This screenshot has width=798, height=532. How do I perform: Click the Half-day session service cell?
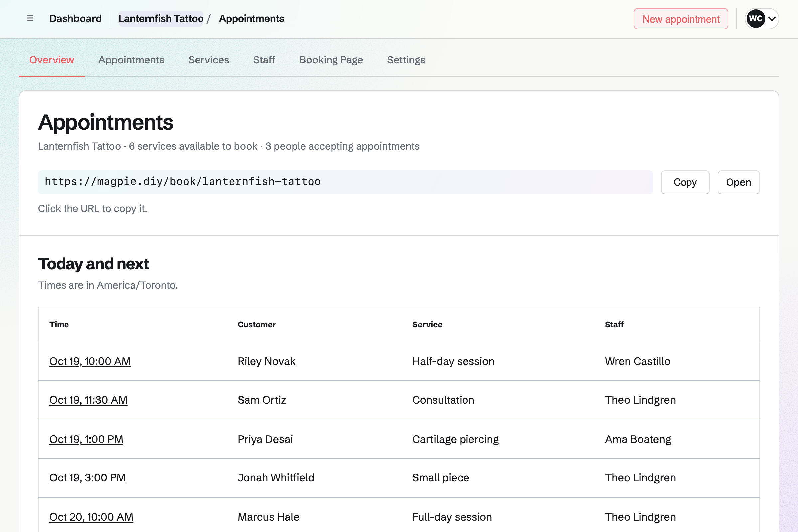tap(453, 361)
